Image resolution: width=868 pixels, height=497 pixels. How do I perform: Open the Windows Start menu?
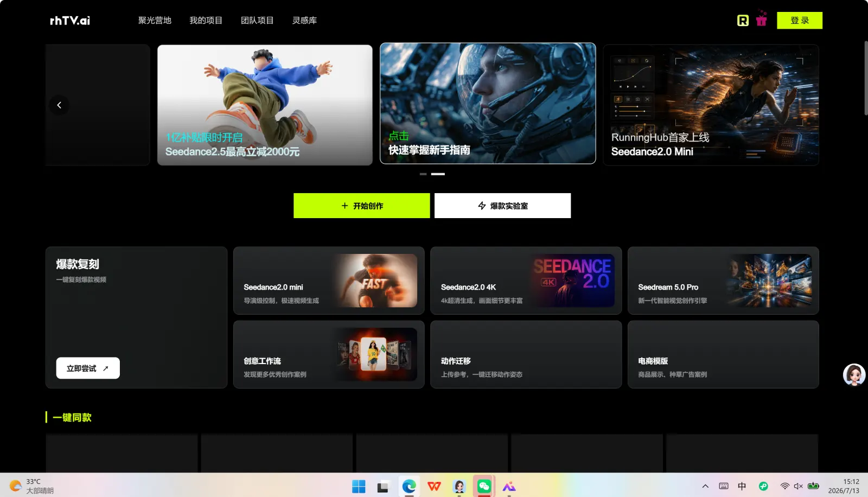tap(359, 487)
